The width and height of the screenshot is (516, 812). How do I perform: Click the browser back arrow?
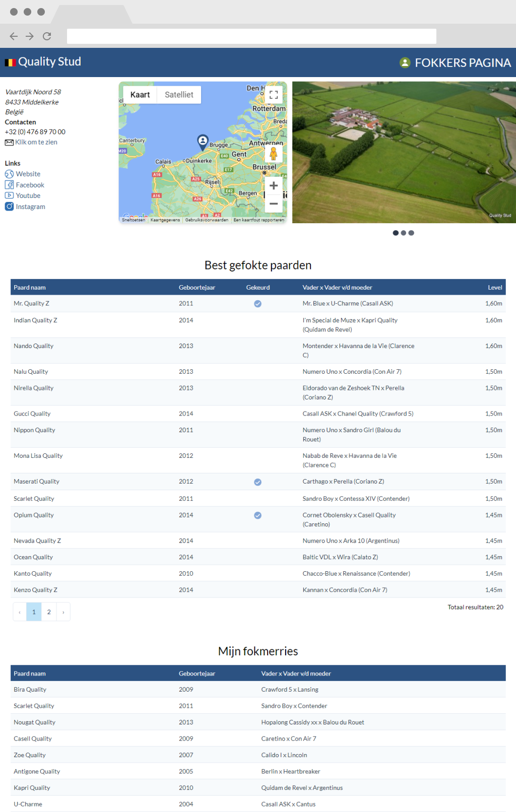(x=14, y=36)
